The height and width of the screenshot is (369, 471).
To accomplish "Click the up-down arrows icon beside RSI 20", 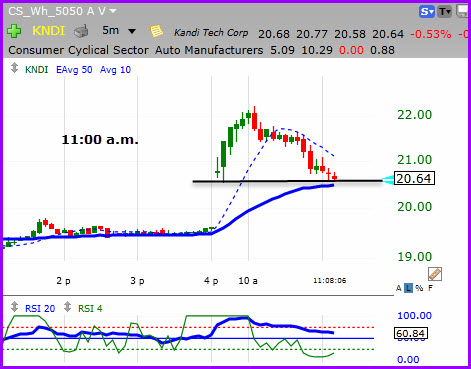I will point(14,307).
